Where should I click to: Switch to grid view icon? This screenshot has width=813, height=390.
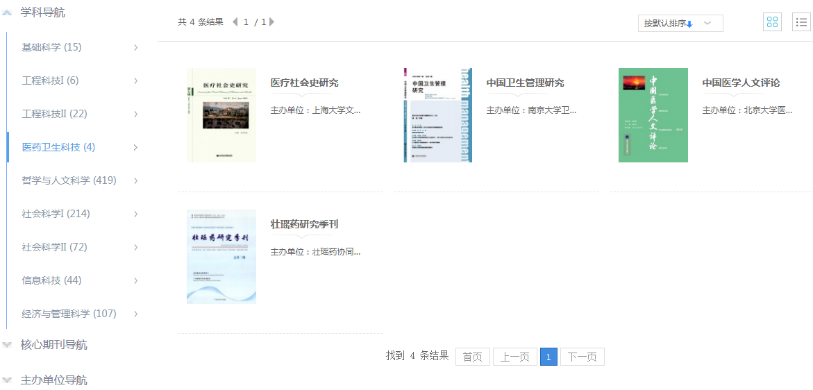coord(773,22)
